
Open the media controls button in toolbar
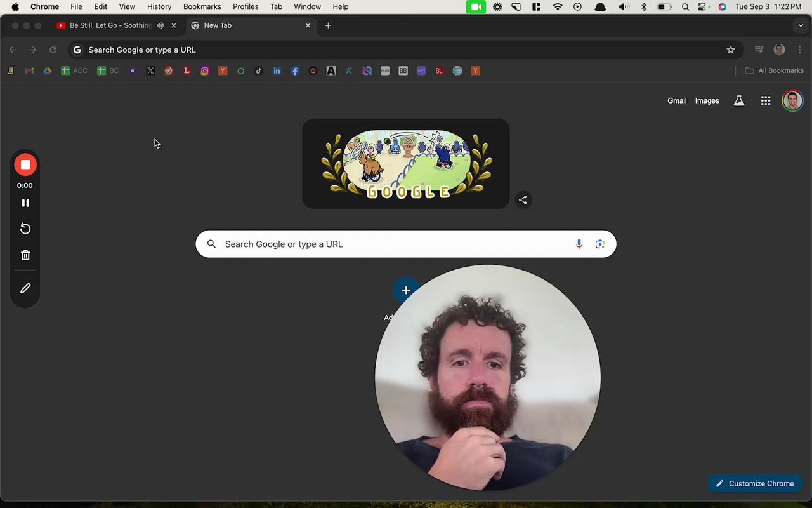pos(759,50)
